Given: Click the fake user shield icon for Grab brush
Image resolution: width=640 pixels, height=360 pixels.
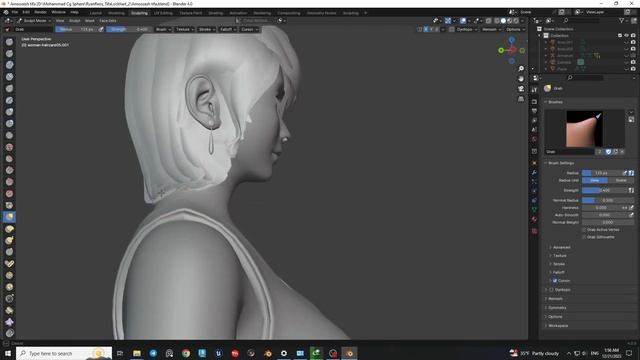Looking at the screenshot, I should (x=608, y=151).
